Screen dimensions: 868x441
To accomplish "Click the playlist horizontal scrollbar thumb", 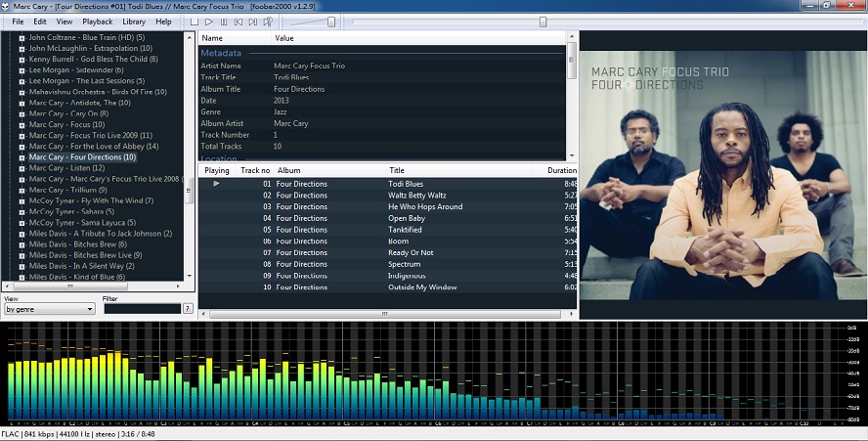I will (x=384, y=314).
